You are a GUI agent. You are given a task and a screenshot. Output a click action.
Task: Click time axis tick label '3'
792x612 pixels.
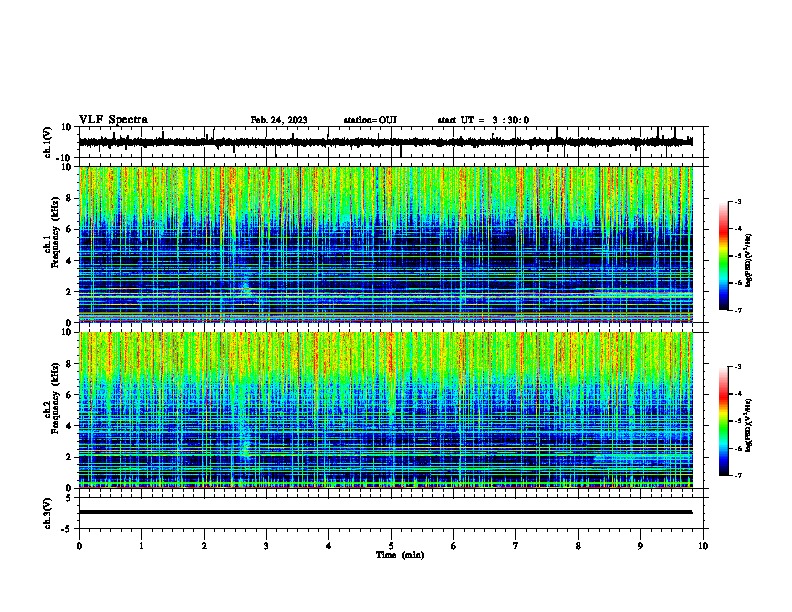(266, 546)
